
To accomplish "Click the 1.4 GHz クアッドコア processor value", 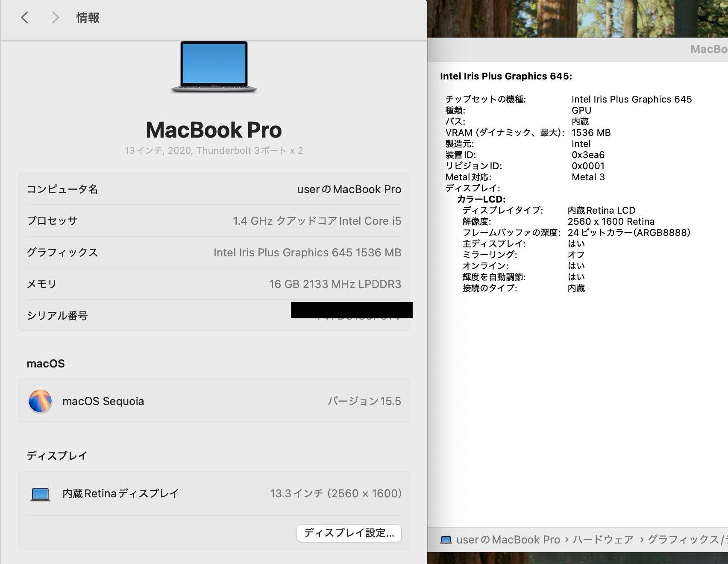I will click(x=317, y=221).
